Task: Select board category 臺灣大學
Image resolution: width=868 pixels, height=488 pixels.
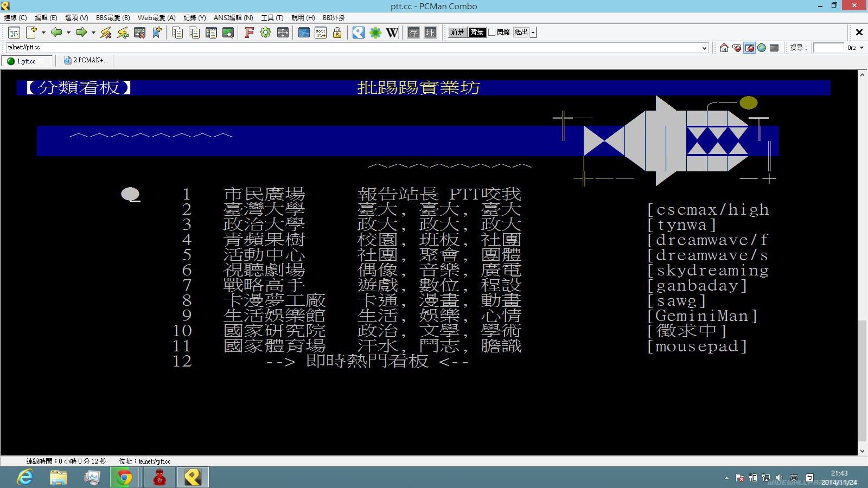Action: point(264,209)
